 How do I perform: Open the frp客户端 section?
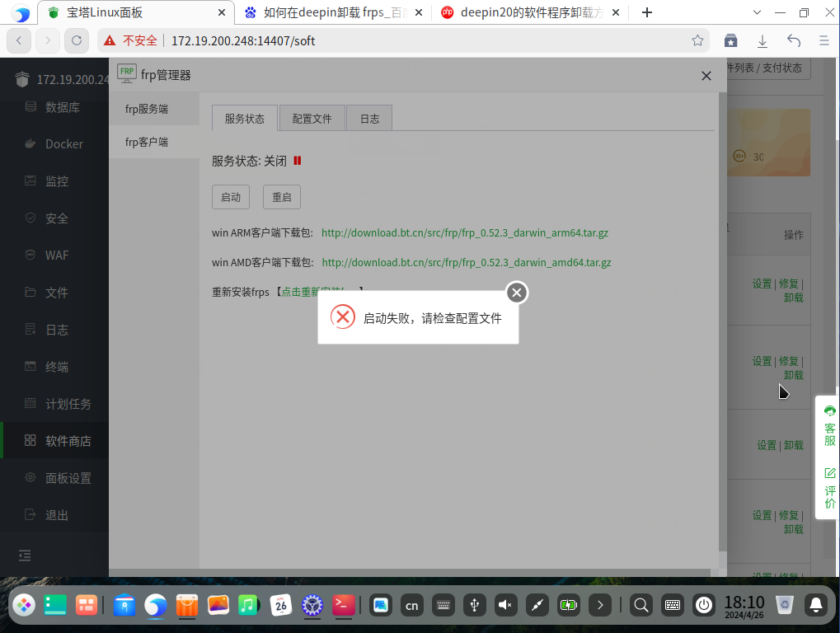pos(154,142)
